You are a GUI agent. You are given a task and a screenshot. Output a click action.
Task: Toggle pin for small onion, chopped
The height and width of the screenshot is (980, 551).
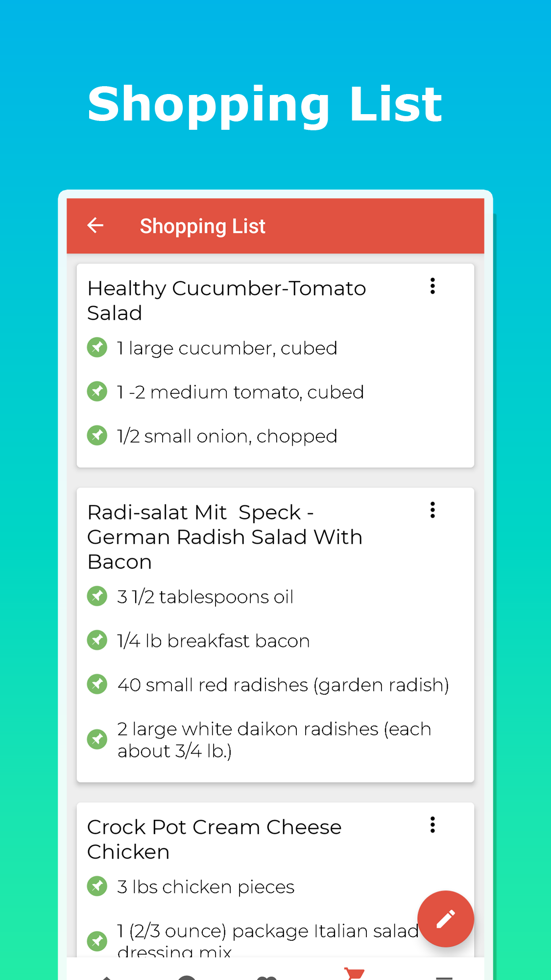point(97,435)
